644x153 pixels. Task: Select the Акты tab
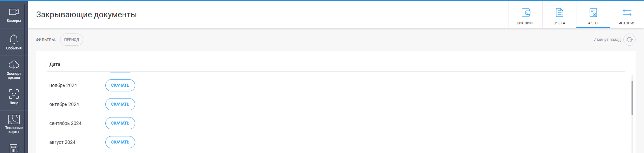tap(593, 15)
